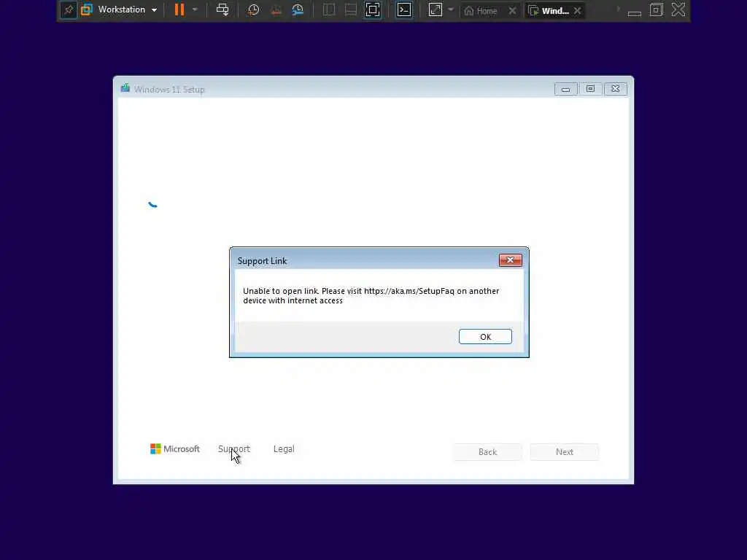Expand the stretch options dropdown arrow
The width and height of the screenshot is (747, 560).
(x=451, y=9)
